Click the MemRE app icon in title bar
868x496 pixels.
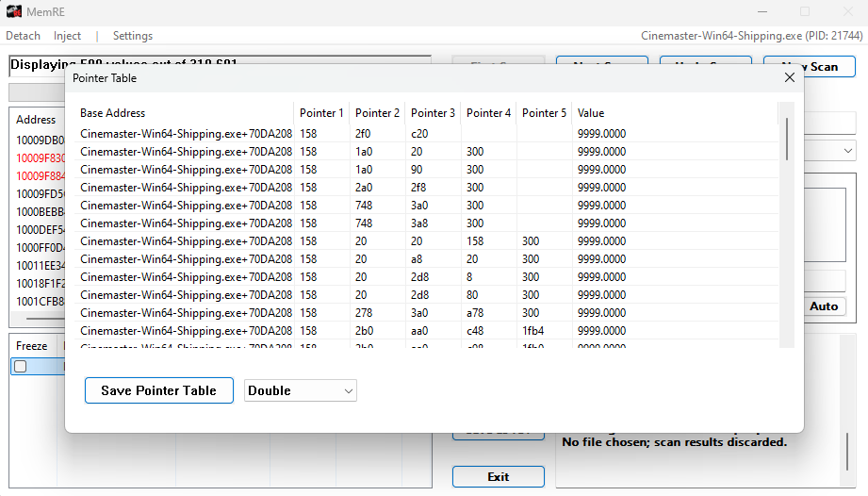pyautogui.click(x=14, y=11)
